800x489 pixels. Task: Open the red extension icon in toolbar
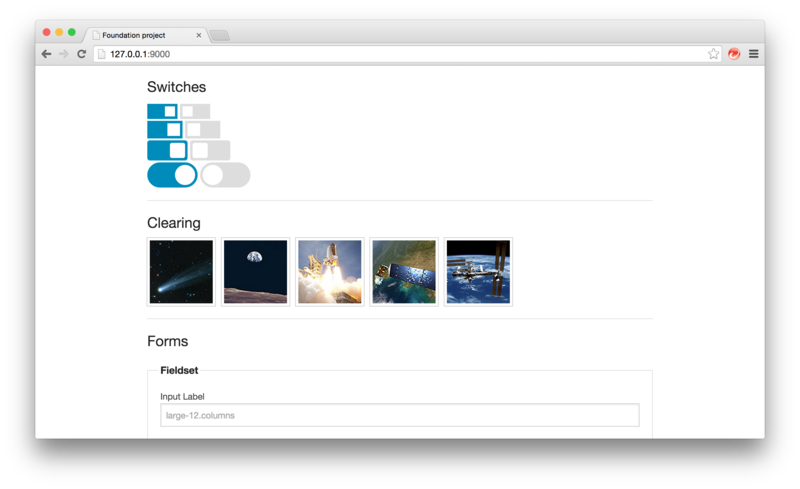(x=734, y=54)
